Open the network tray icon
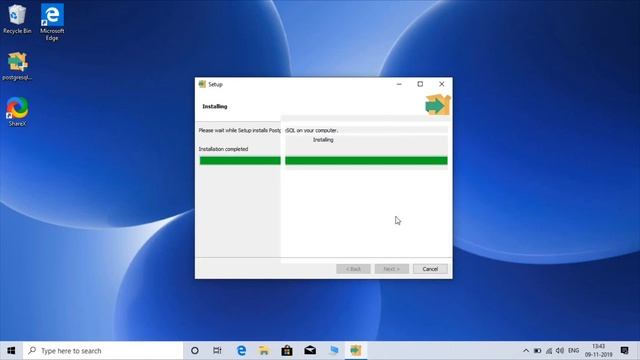The width and height of the screenshot is (640, 360). coord(549,351)
